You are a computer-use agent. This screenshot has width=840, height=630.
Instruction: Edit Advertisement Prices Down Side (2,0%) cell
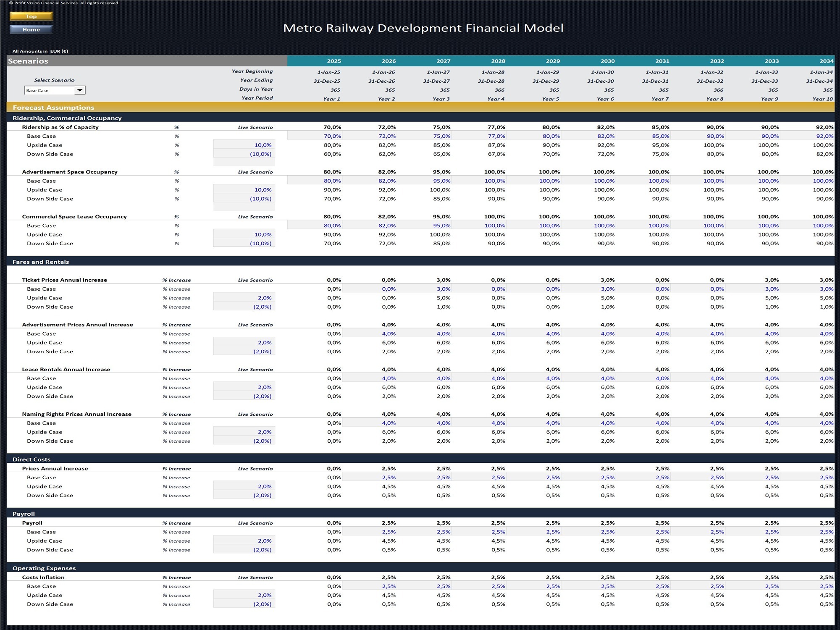(244, 352)
